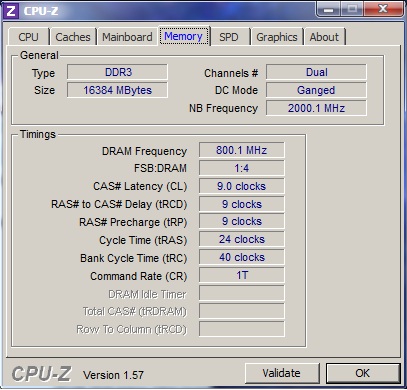Screen dimensions: 407x390
Task: Select the 16384 MBytes size field
Action: (x=117, y=90)
